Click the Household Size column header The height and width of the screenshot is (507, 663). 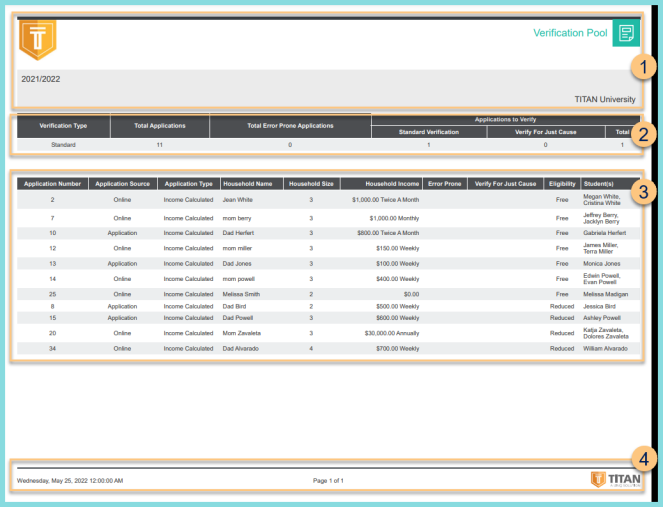[311, 184]
